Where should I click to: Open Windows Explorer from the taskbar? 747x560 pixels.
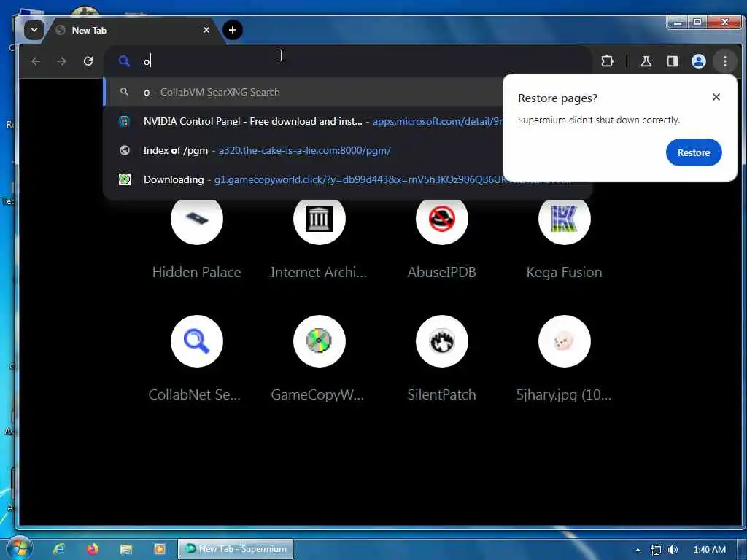point(125,549)
